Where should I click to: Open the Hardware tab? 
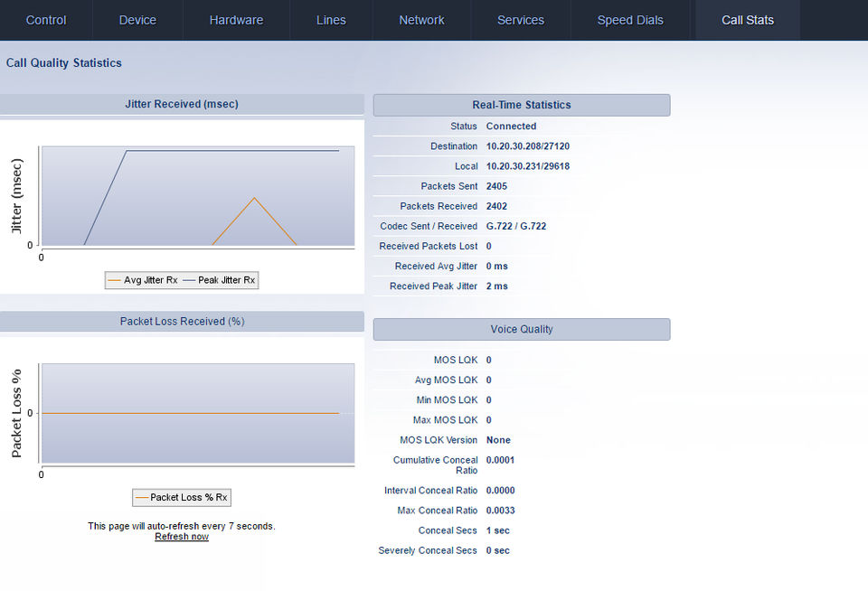236,20
